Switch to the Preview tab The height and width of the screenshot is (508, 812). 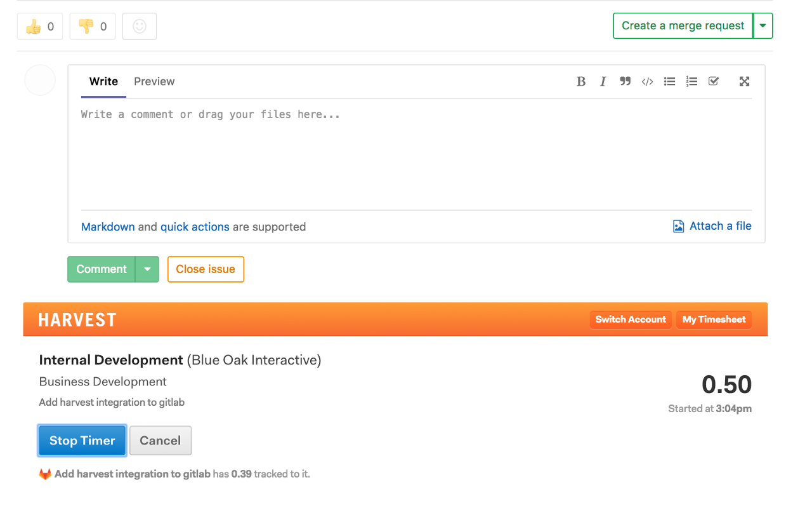tap(154, 81)
